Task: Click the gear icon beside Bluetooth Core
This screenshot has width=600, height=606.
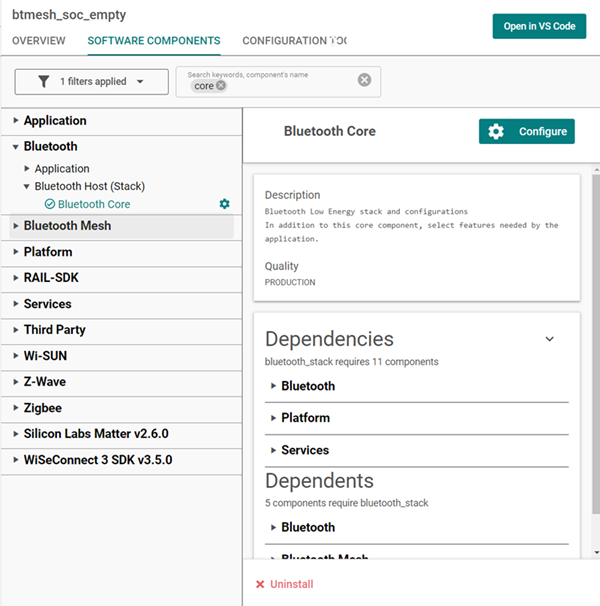Action: [224, 204]
